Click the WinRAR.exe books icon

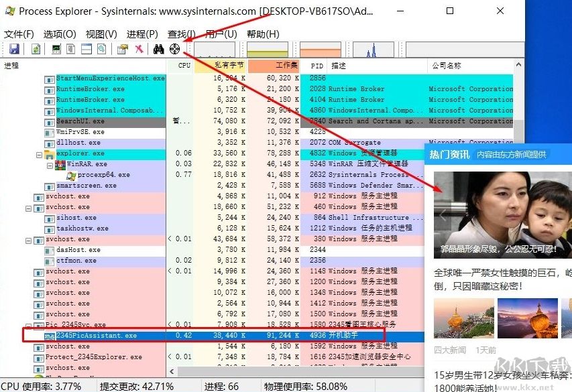(60, 165)
